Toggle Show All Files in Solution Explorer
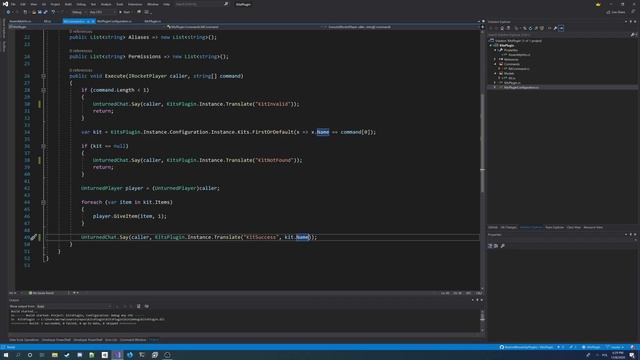 pyautogui.click(x=542, y=28)
